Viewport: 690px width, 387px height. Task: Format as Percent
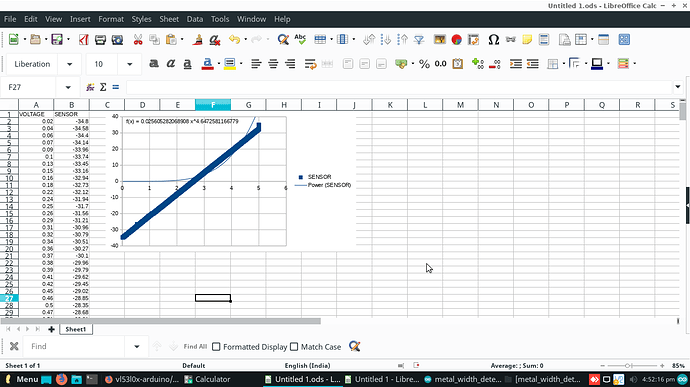424,64
